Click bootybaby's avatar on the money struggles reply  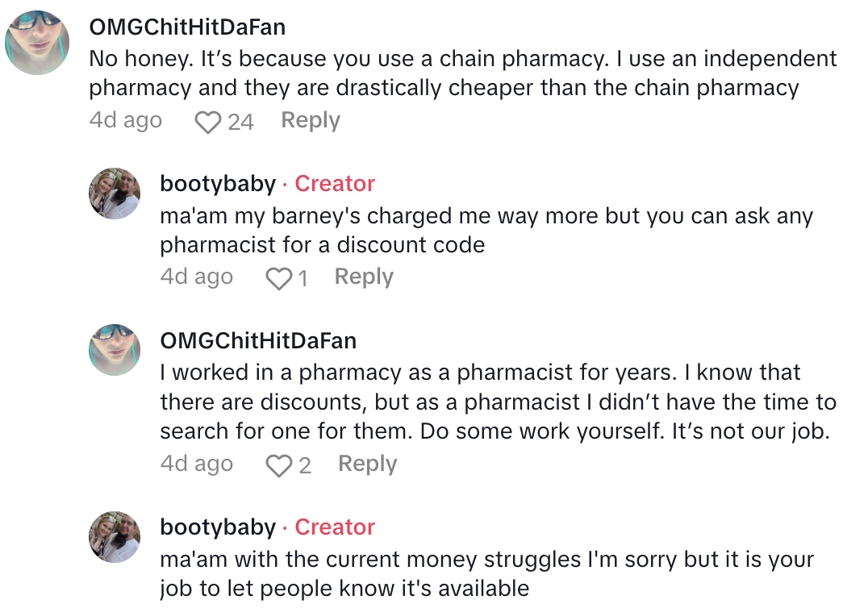(114, 536)
